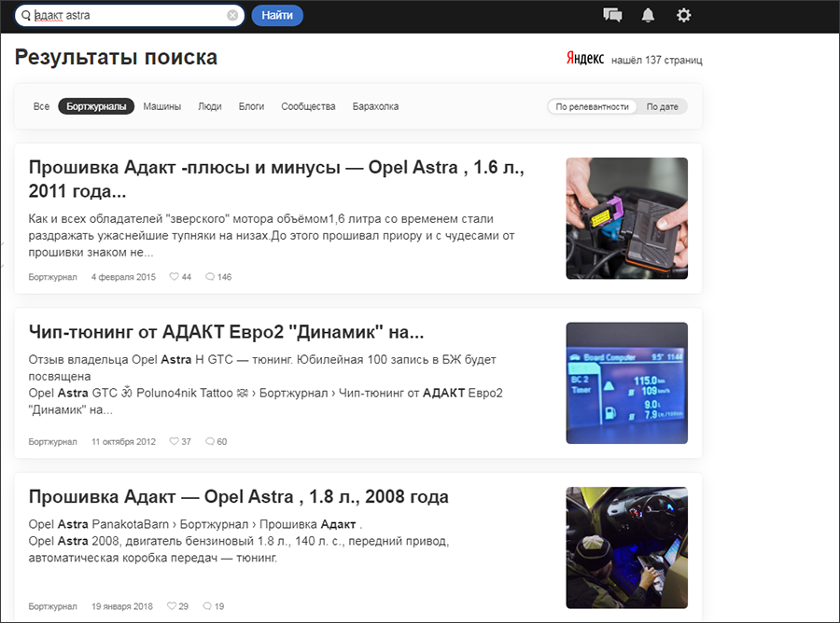Focus the search field with 'адакт astra'
840x623 pixels.
tap(129, 16)
